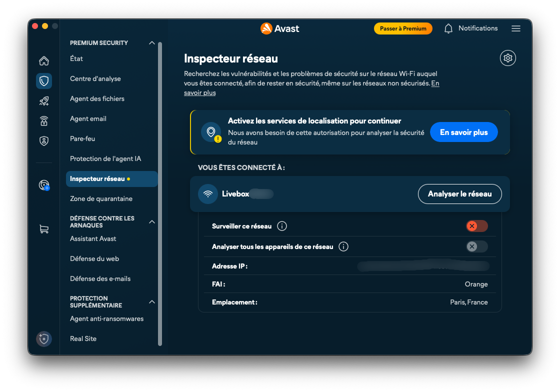Open Agent email
Screen dimensions: 560x392
(88, 118)
